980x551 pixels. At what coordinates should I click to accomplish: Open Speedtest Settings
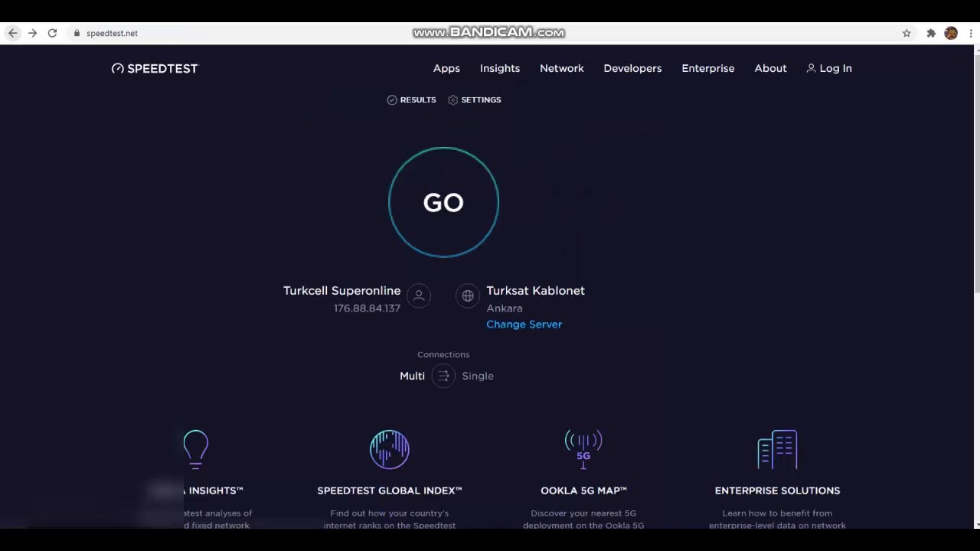point(475,99)
